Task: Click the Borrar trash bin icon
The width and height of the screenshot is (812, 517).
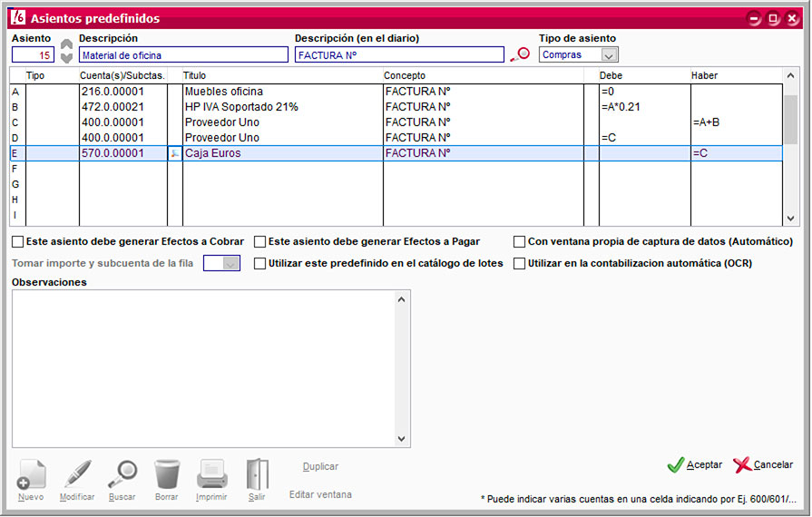Action: [167, 474]
